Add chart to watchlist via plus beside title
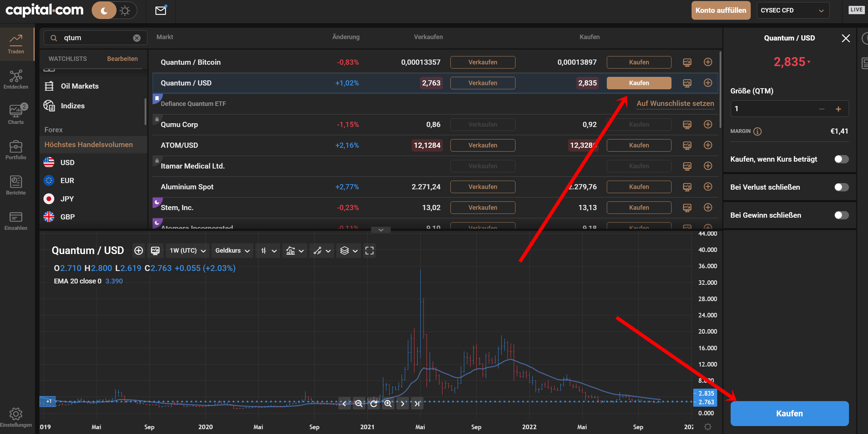 coord(138,251)
